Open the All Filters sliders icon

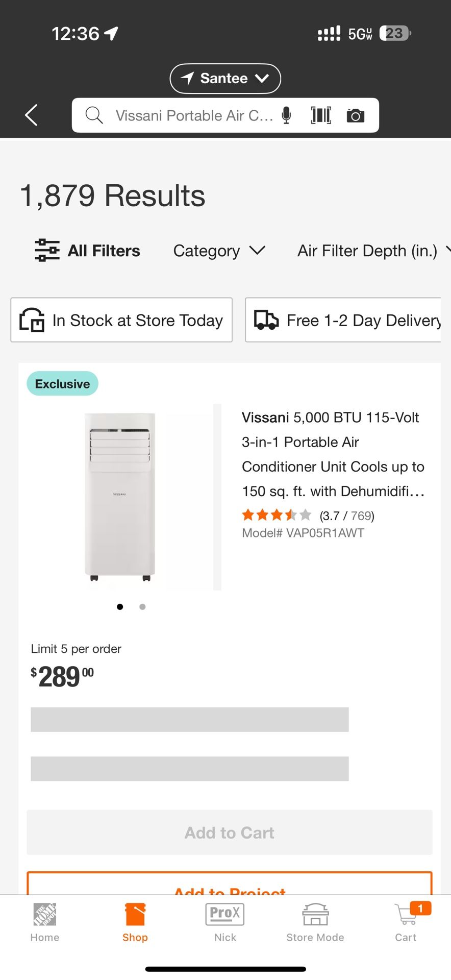click(47, 250)
